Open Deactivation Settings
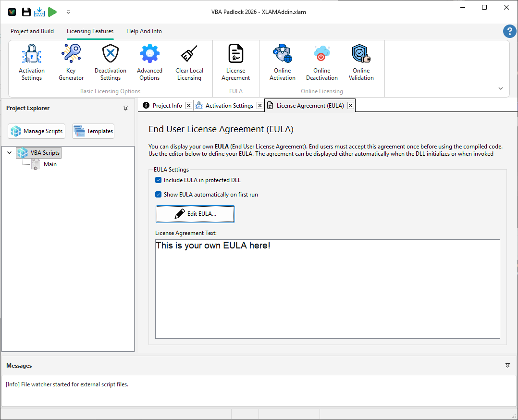 110,62
